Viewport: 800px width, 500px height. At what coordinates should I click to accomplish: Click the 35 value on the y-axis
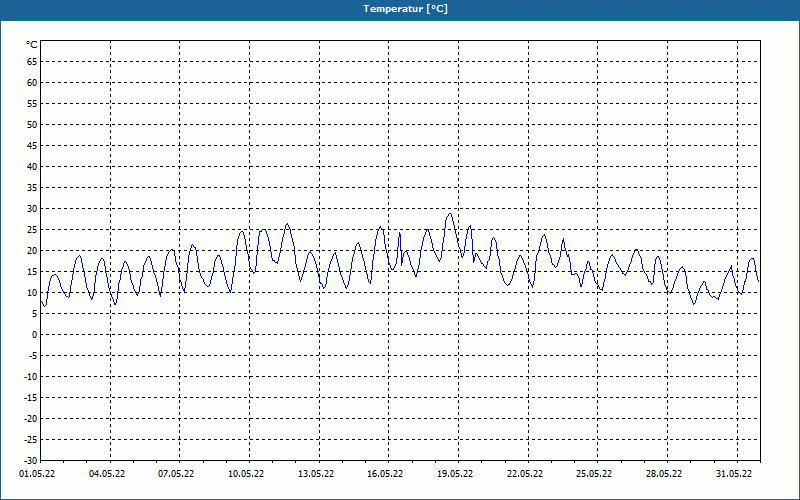click(x=32, y=188)
